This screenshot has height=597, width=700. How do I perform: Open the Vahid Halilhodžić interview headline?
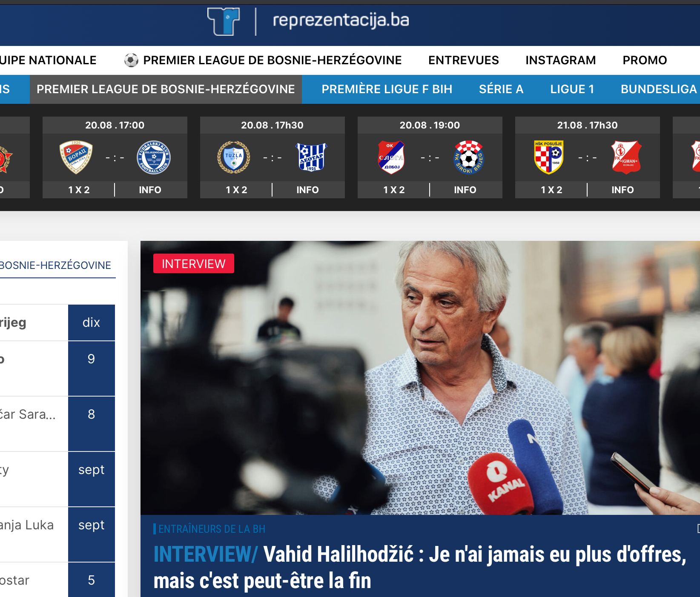419,567
